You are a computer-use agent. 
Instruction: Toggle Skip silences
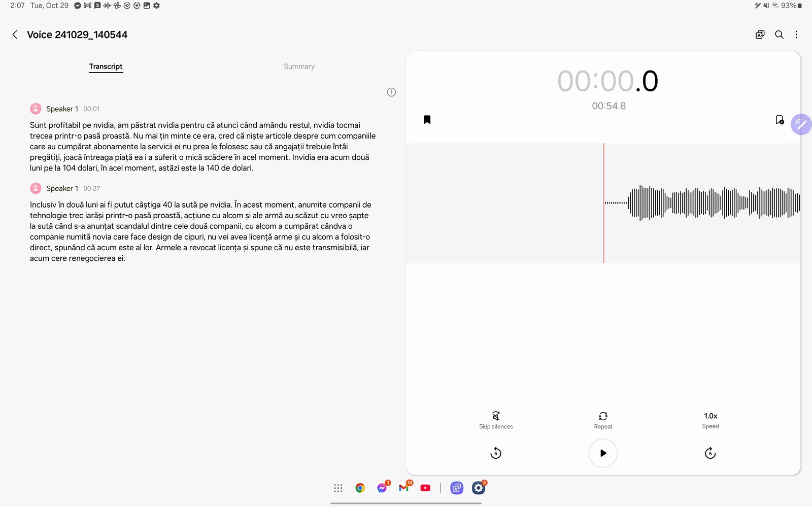(x=496, y=420)
